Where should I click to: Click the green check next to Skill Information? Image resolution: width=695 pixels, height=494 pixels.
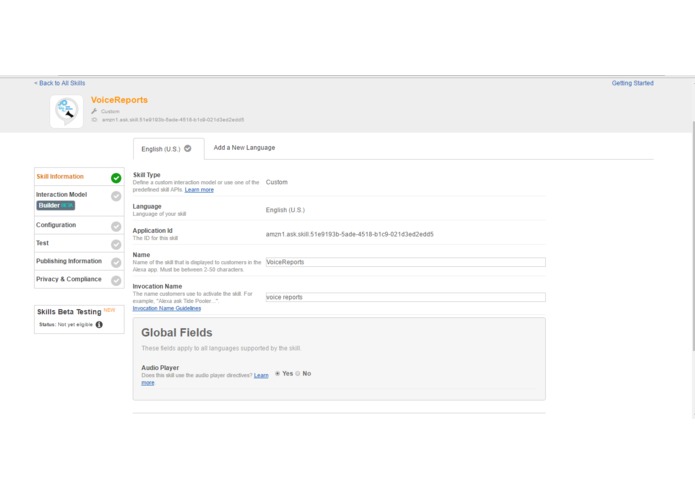pos(116,178)
